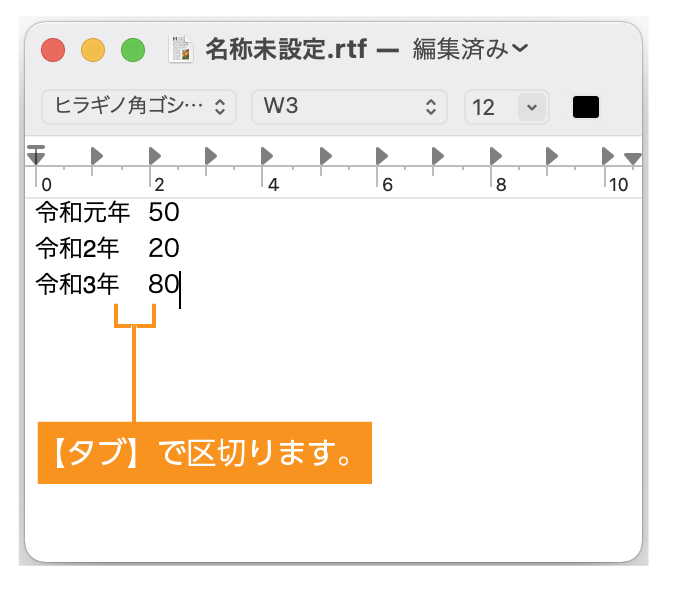Select the tab stop just before ruler mark 10
This screenshot has height=590, width=676.
pyautogui.click(x=608, y=156)
